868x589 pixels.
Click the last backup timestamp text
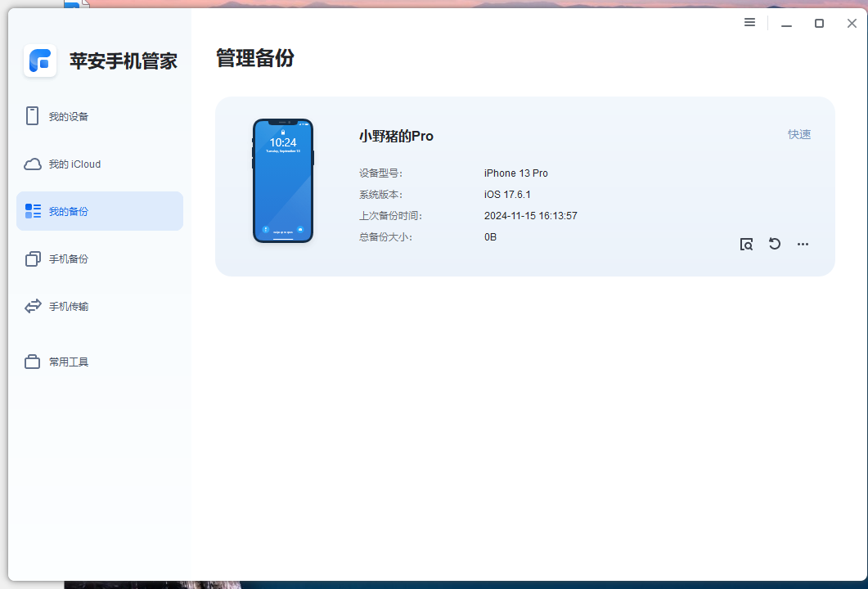(x=531, y=215)
